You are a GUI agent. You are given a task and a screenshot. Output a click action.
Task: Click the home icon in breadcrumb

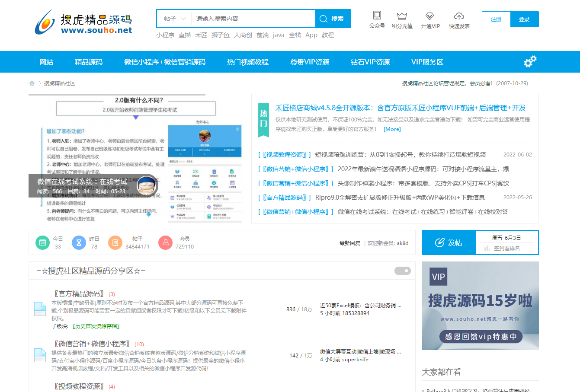pos(32,83)
